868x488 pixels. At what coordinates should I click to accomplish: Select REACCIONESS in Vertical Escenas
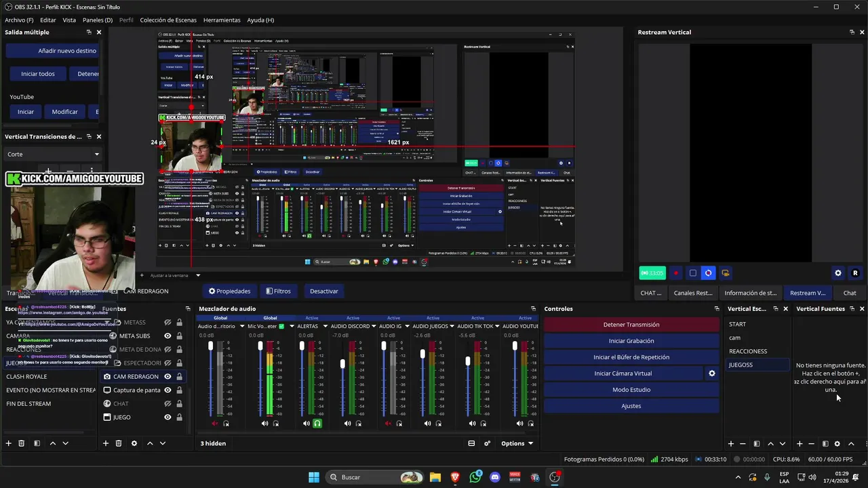tap(757, 351)
